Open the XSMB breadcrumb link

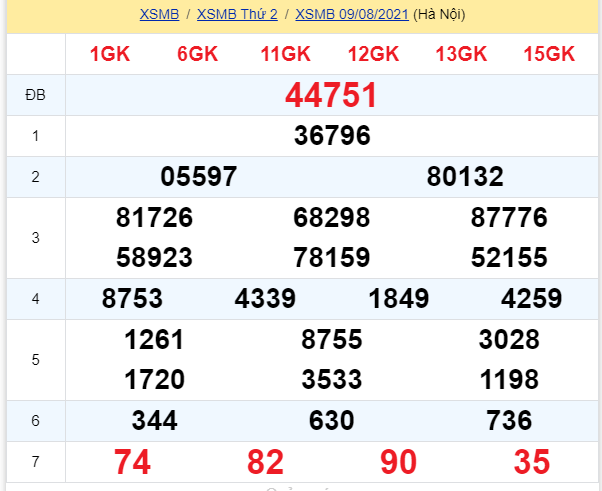click(x=158, y=15)
